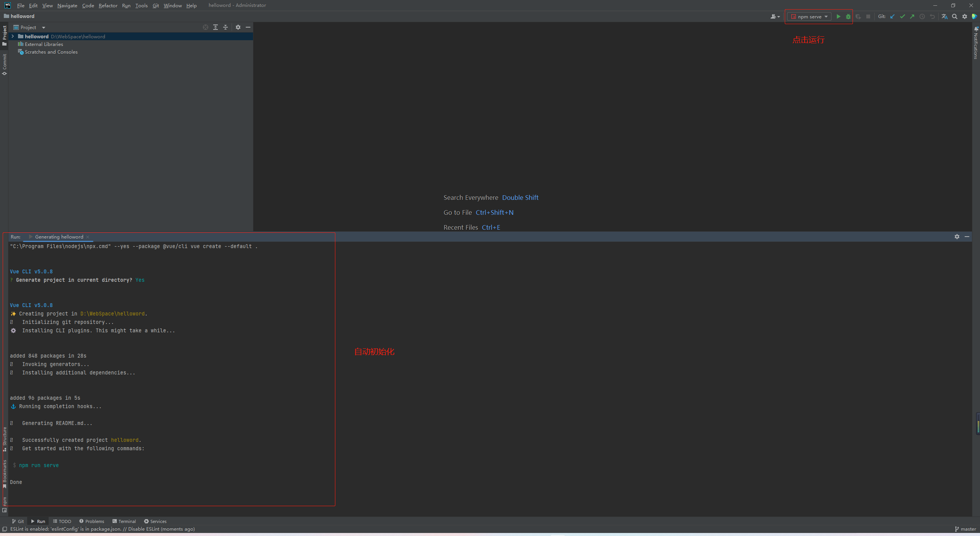
Task: Open Search Everywhere magnifier icon
Action: (955, 16)
